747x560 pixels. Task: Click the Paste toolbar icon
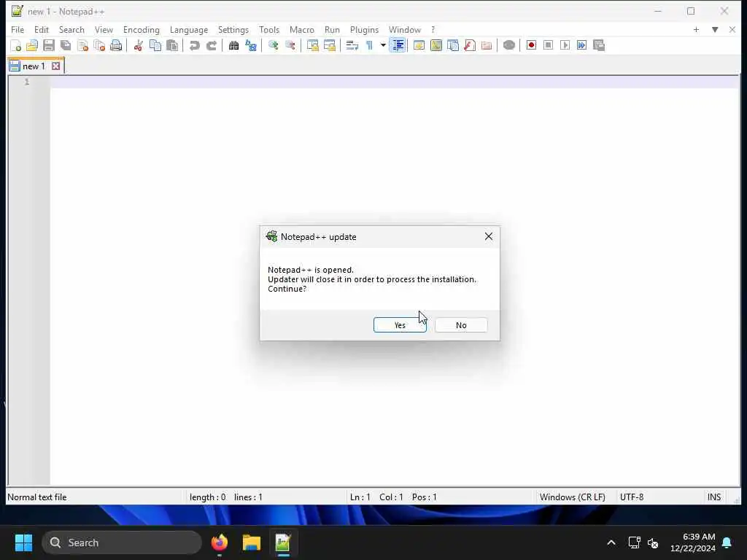172,45
